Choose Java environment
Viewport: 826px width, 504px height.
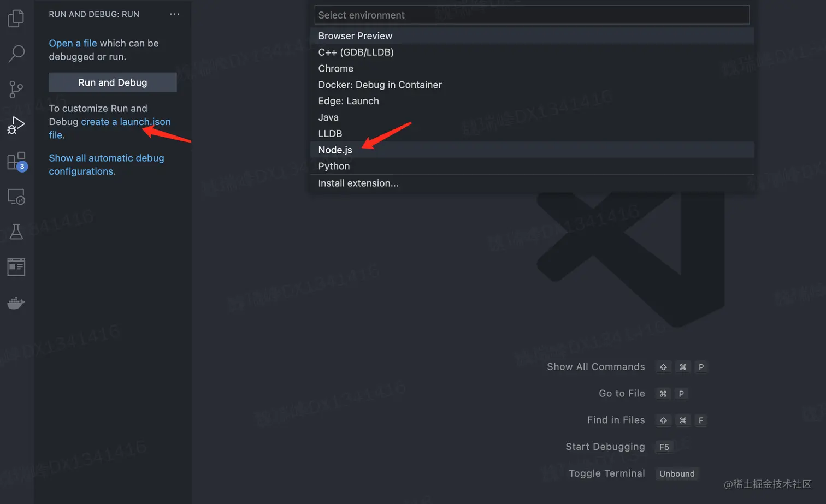tap(532, 117)
